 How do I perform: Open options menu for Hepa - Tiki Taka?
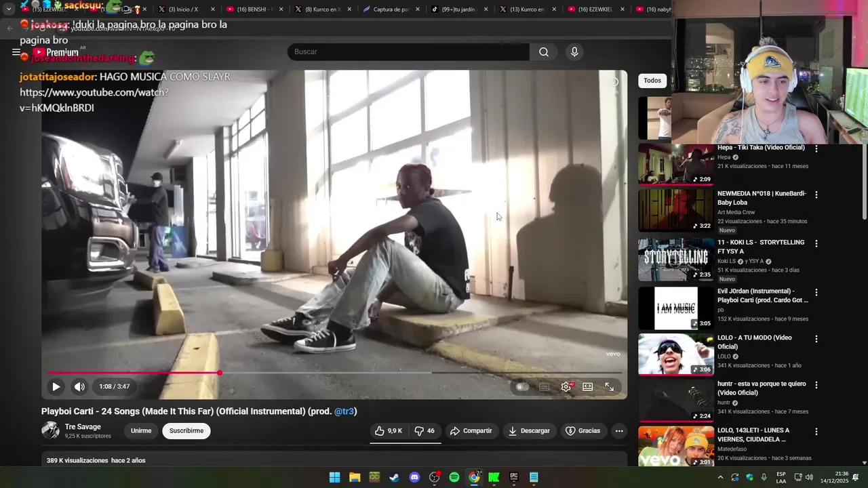click(x=816, y=148)
